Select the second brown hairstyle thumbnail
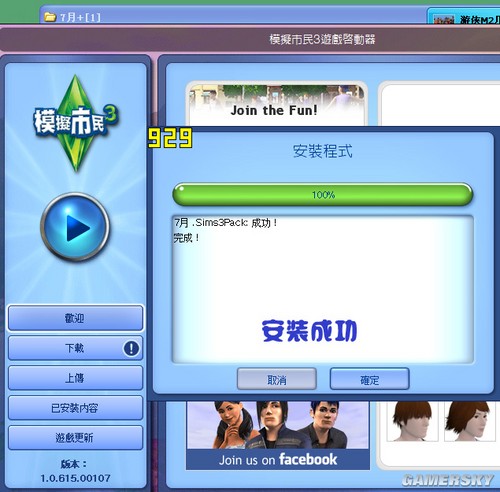Image resolution: width=500 pixels, height=492 pixels. (470, 421)
